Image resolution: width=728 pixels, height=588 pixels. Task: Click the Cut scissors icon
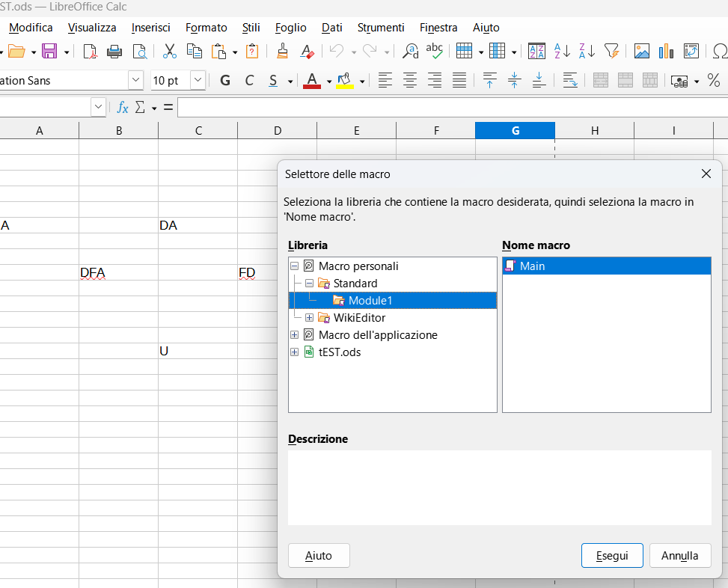click(170, 51)
